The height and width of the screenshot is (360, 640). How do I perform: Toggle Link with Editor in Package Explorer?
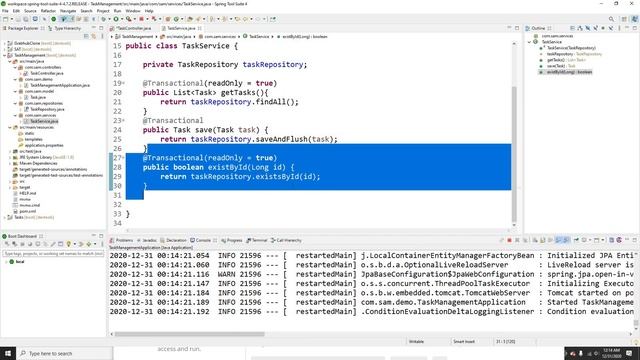(x=93, y=36)
